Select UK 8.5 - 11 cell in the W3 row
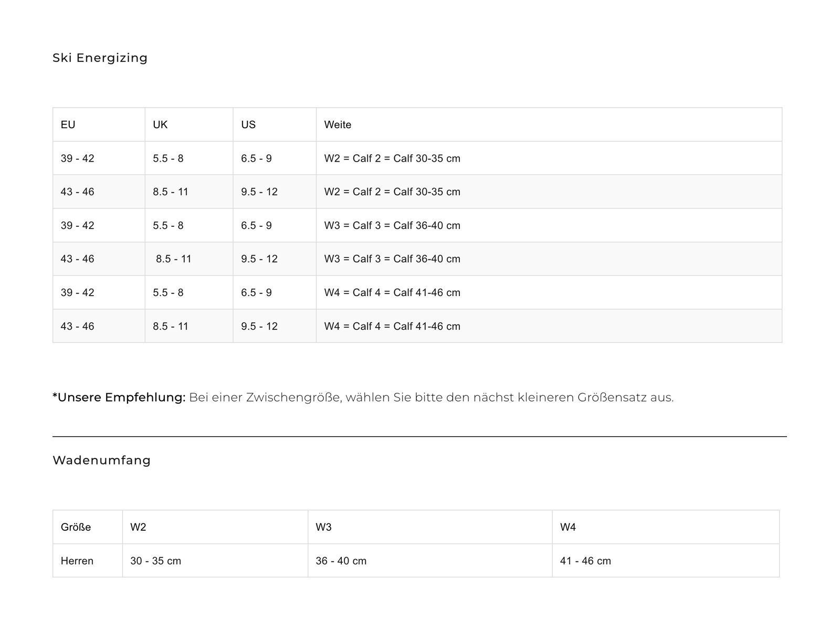The height and width of the screenshot is (630, 840). (173, 259)
